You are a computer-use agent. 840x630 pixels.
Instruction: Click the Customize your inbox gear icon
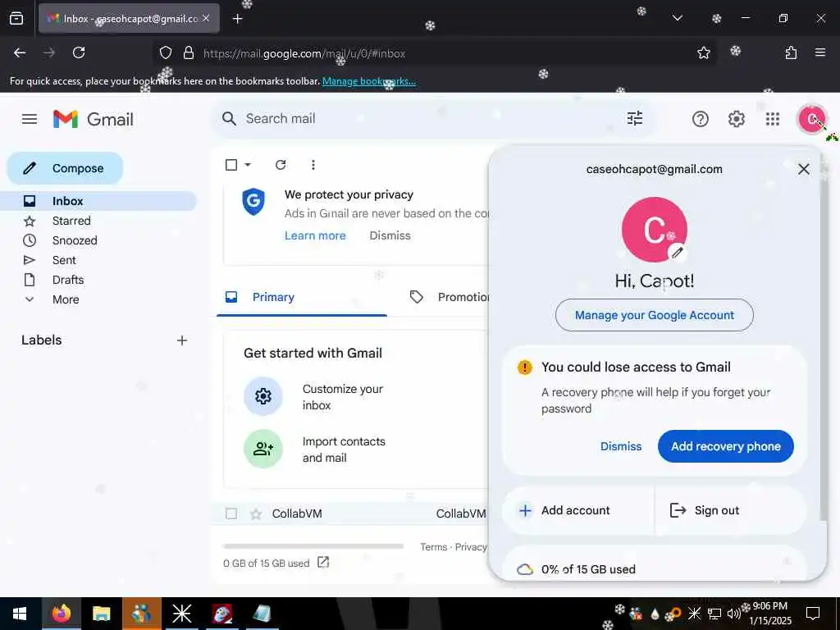[263, 396]
